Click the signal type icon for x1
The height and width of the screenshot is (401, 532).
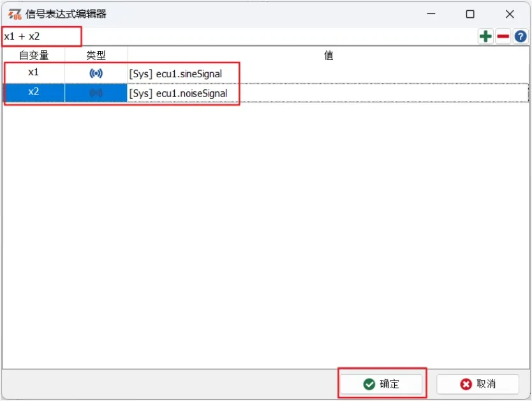pos(96,73)
